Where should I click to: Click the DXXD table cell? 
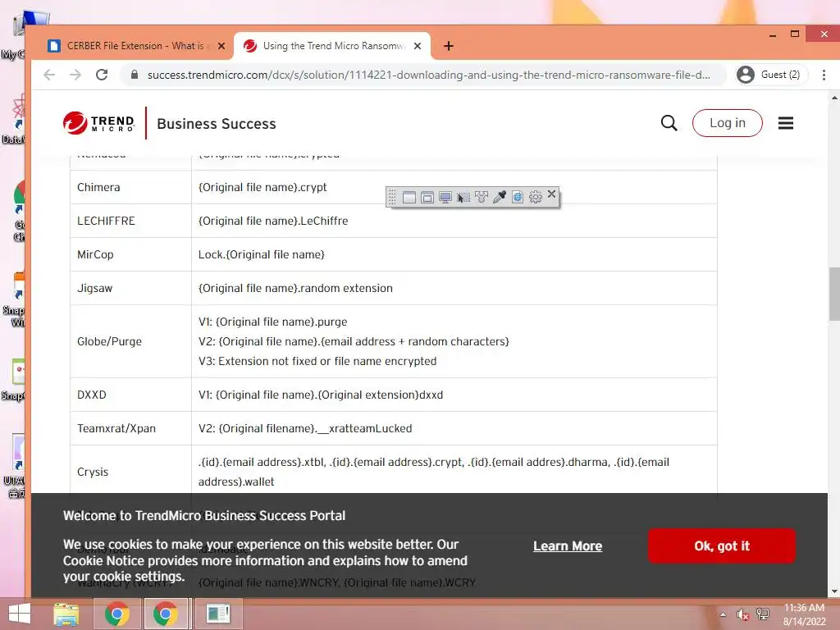130,395
